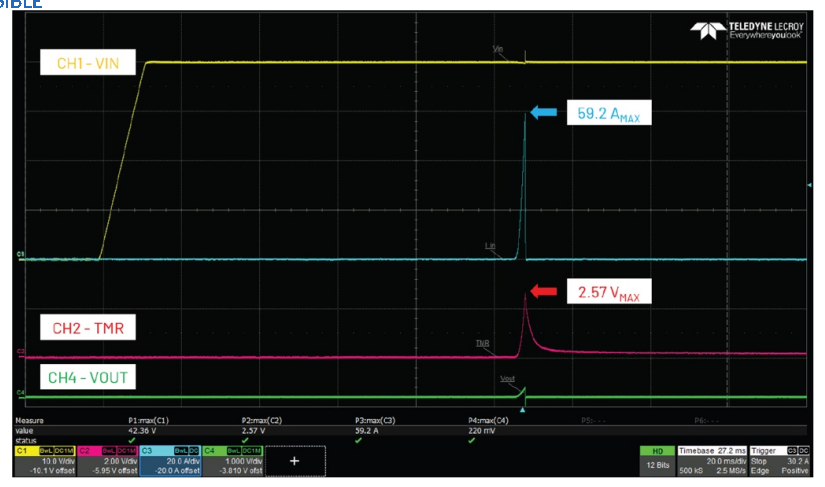
Task: Click the 42.36 V measurement value
Action: 143,431
